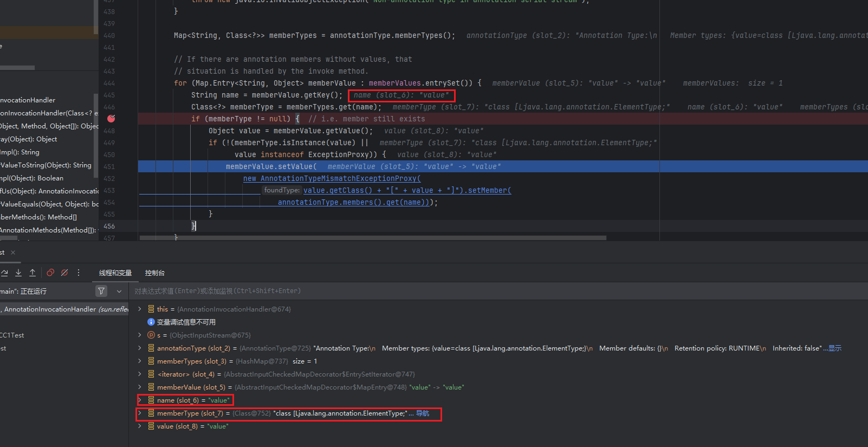The image size is (868, 447).
Task: Switch to the 控制台 console tab
Action: tap(154, 273)
